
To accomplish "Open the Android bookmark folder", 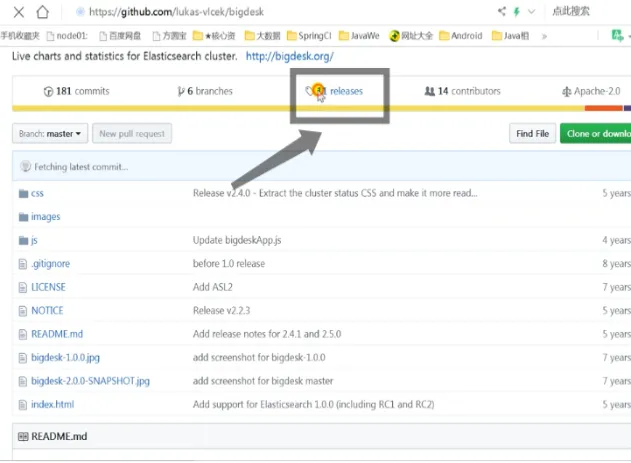I will tap(461, 36).
